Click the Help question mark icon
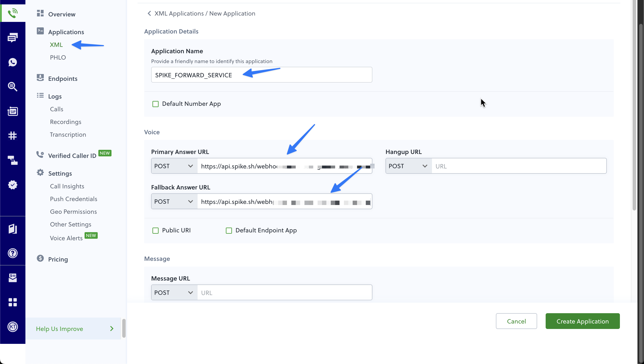Image resolution: width=644 pixels, height=364 pixels. pos(12,253)
